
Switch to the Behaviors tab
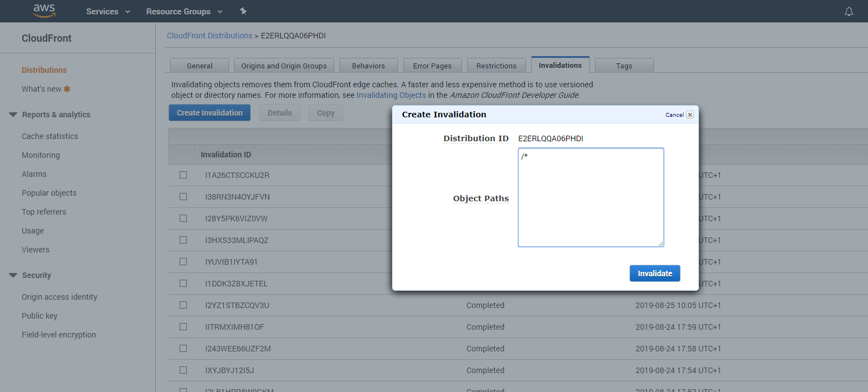pyautogui.click(x=368, y=66)
